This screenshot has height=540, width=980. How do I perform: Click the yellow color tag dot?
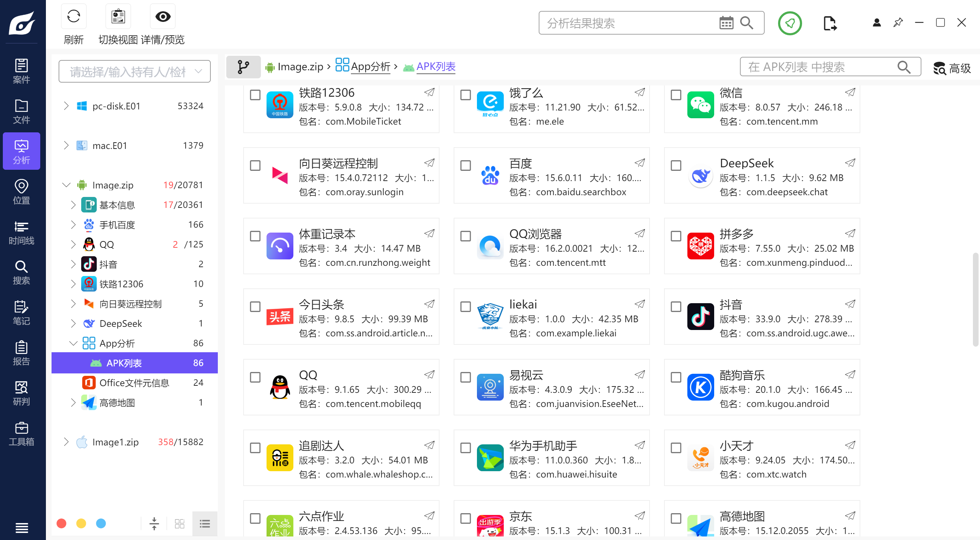pyautogui.click(x=81, y=524)
